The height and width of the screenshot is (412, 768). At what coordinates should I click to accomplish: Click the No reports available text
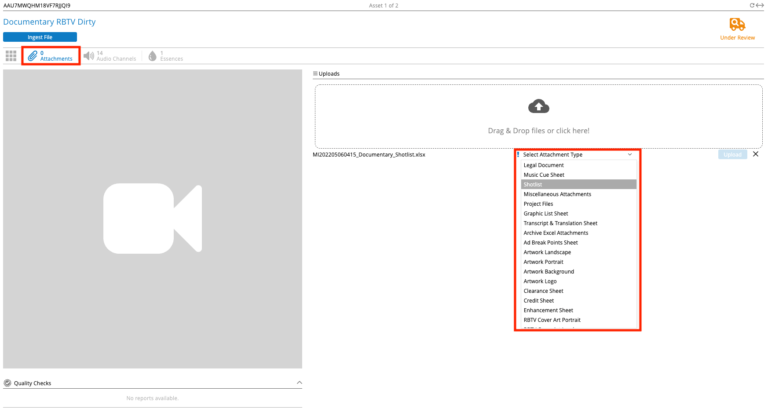(152, 398)
